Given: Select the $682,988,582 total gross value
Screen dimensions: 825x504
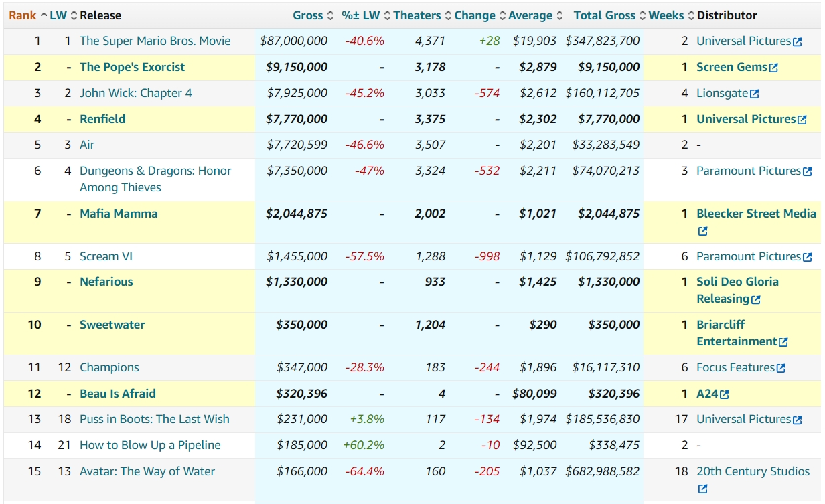Looking at the screenshot, I should 603,471.
